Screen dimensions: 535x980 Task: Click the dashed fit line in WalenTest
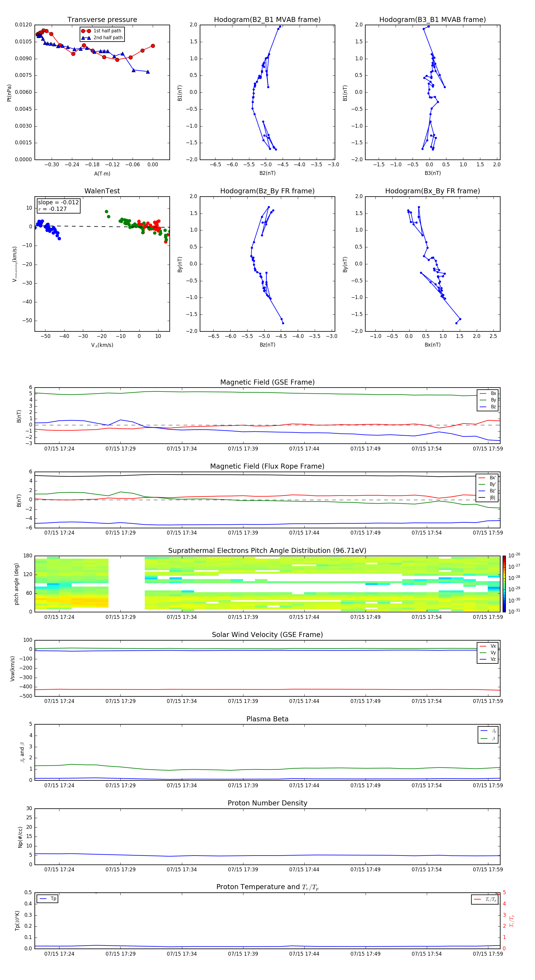[x=102, y=226]
